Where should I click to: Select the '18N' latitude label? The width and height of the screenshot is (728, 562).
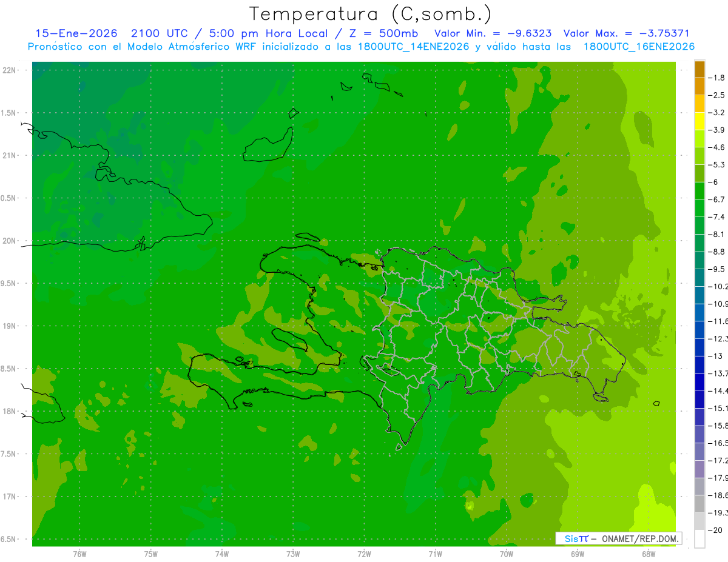coord(9,411)
